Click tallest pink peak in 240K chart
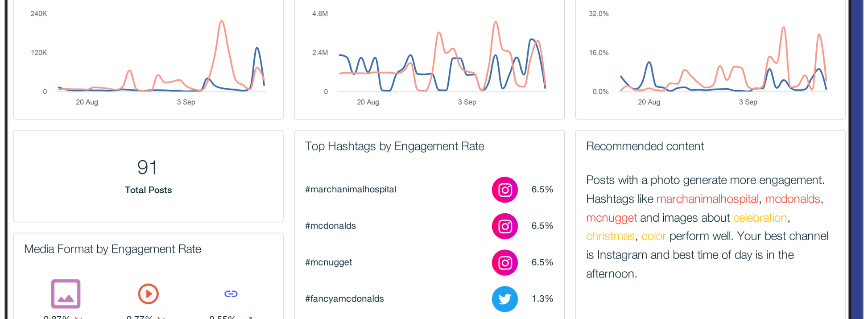The height and width of the screenshot is (319, 868). [x=222, y=21]
